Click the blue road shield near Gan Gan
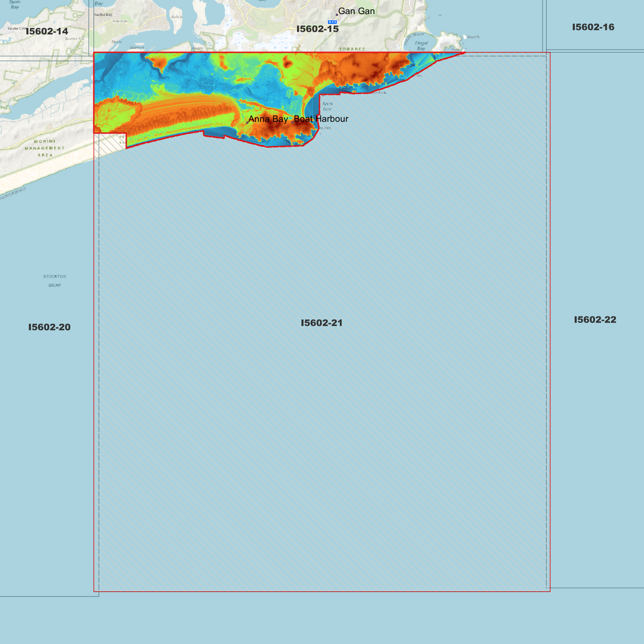This screenshot has width=644, height=644. [332, 22]
